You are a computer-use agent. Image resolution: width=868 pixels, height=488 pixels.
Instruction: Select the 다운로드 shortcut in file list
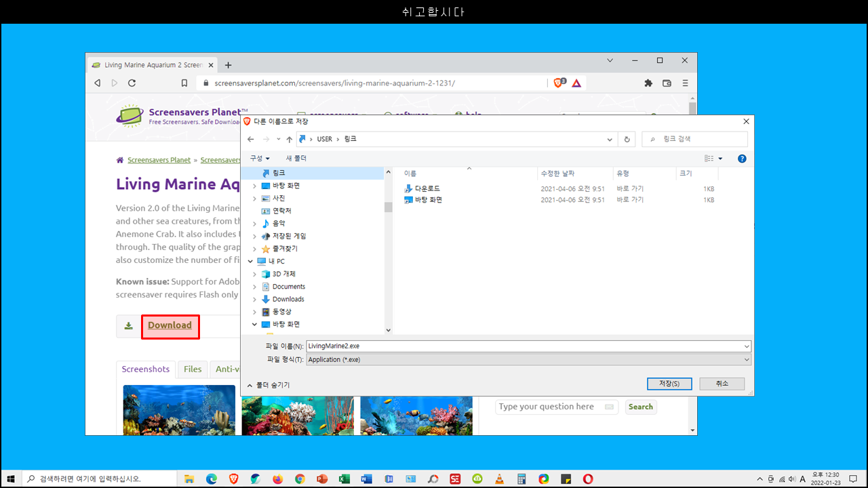[422, 188]
